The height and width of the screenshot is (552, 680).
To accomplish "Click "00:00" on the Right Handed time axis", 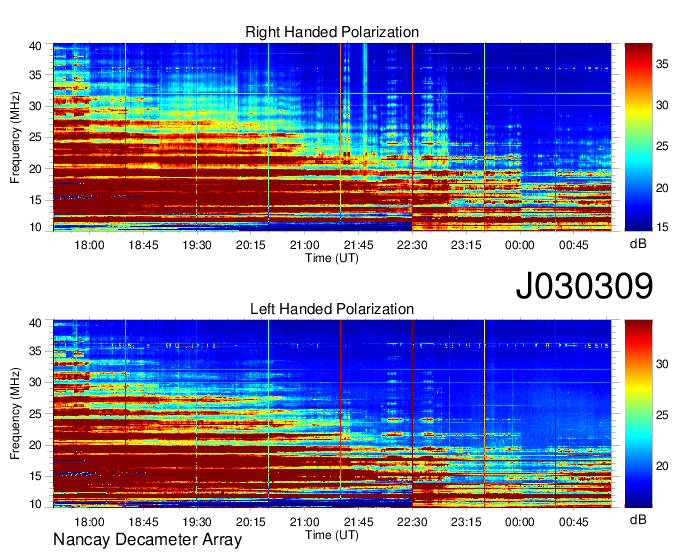I will [520, 245].
